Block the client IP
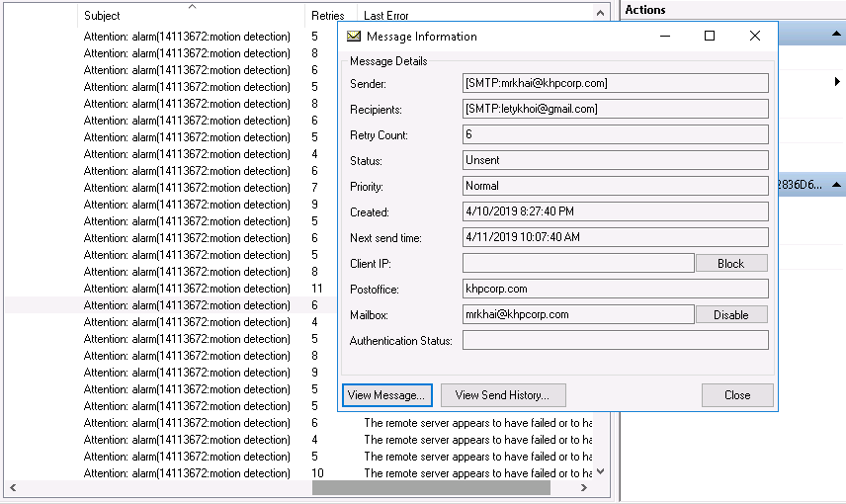846x504 pixels. click(x=731, y=263)
